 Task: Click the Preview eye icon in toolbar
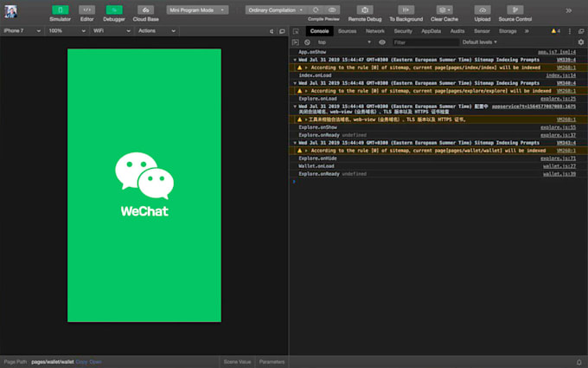pos(332,10)
